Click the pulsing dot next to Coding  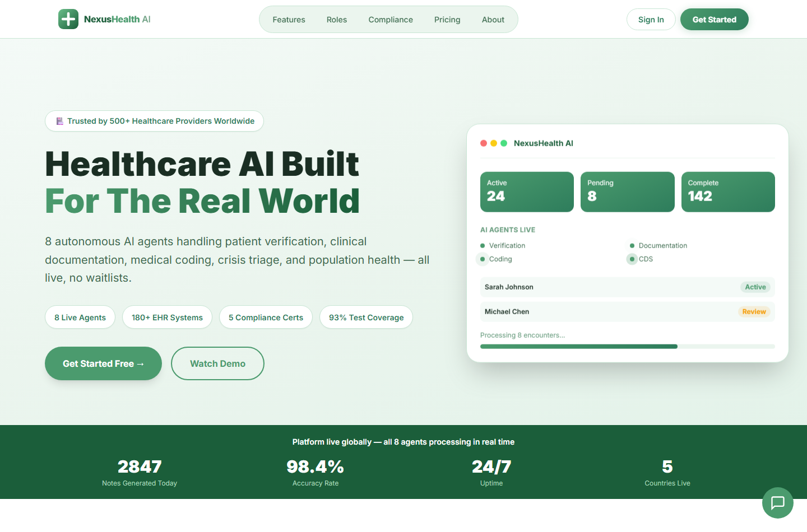click(483, 259)
